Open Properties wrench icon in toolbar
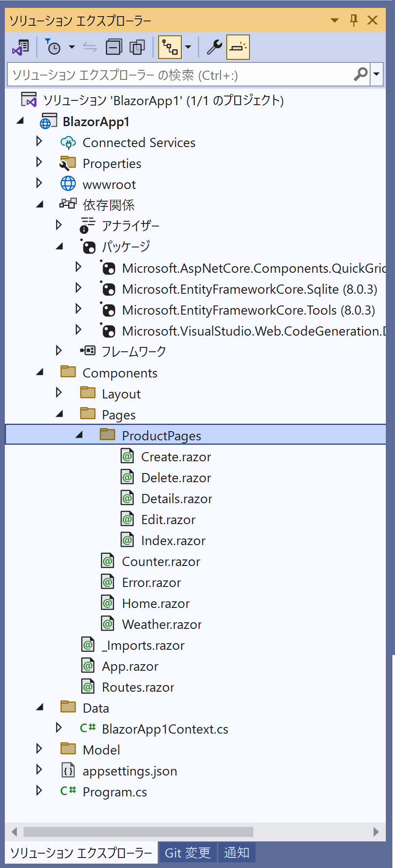This screenshot has width=395, height=868. click(x=215, y=47)
